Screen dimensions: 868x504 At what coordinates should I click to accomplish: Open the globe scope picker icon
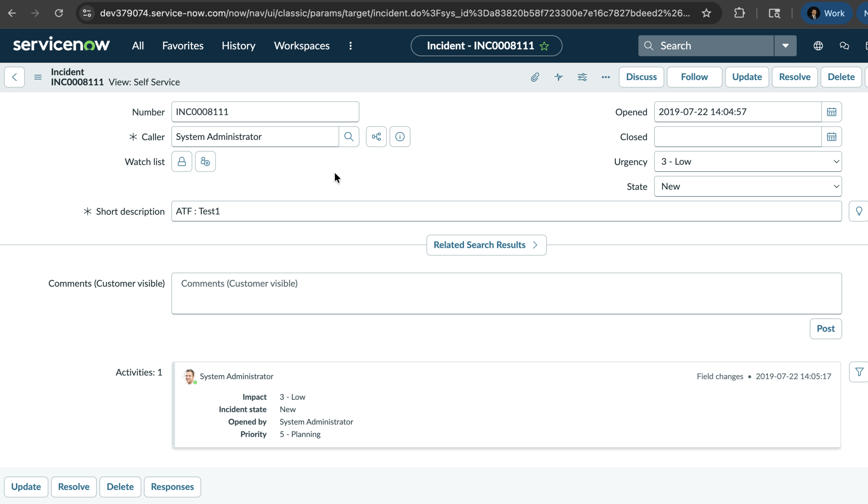click(818, 46)
